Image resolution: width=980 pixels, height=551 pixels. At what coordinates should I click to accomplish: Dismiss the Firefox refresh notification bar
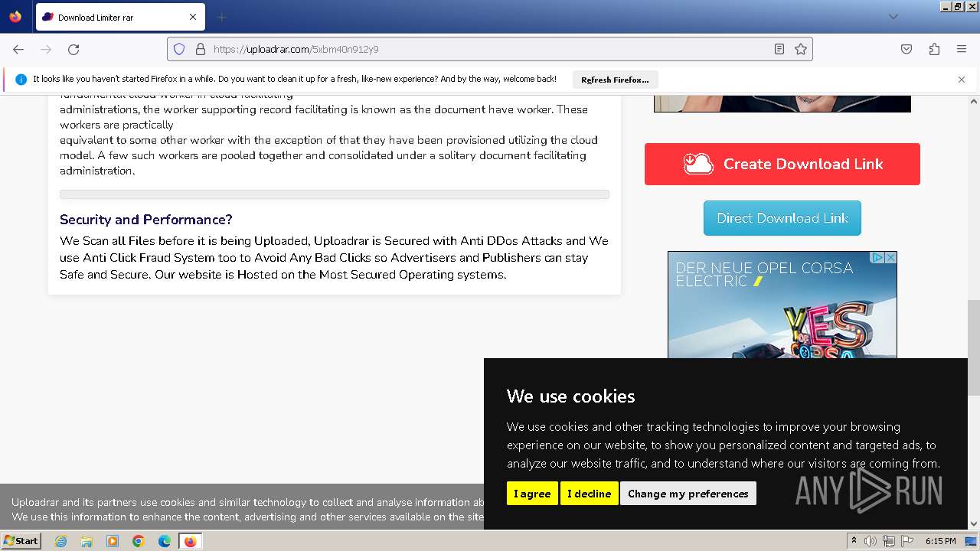[x=962, y=80]
